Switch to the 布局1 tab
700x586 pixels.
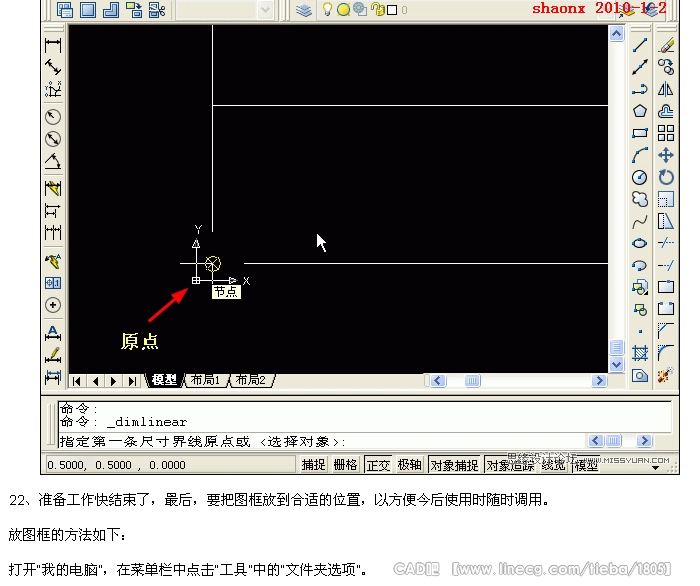(205, 380)
